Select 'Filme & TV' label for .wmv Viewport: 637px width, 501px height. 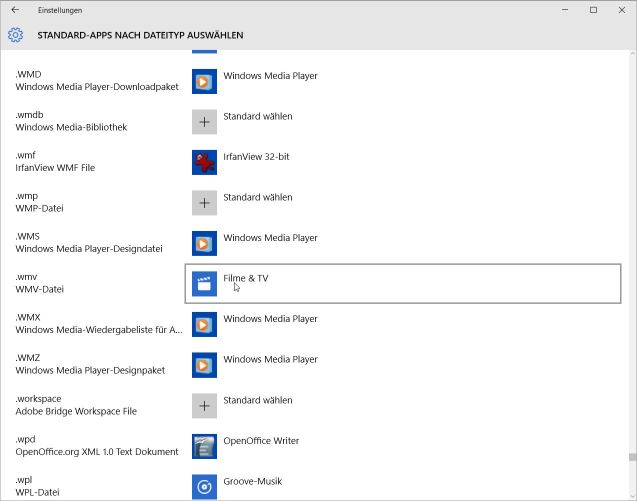point(246,278)
